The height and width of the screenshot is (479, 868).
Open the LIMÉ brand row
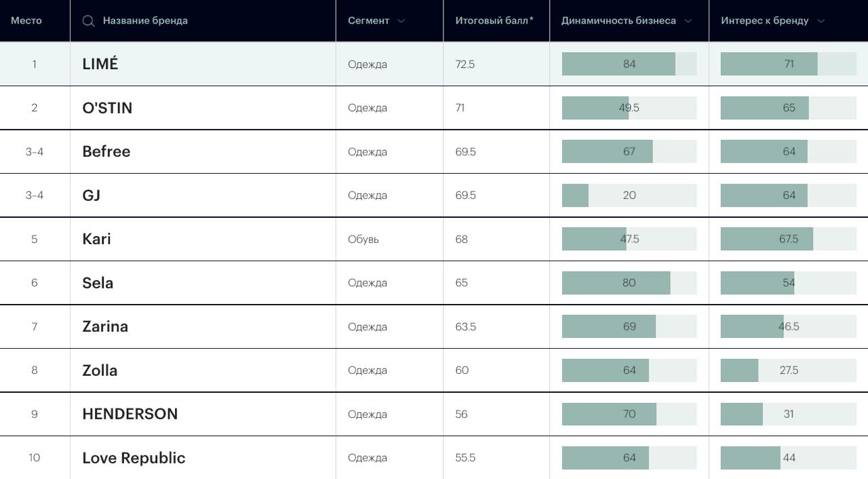[x=100, y=64]
